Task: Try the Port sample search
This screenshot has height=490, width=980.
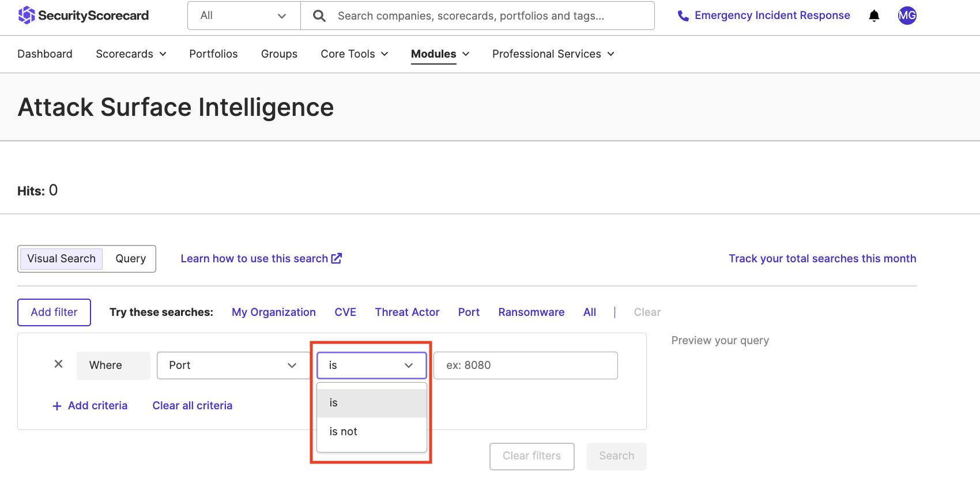Action: point(469,312)
